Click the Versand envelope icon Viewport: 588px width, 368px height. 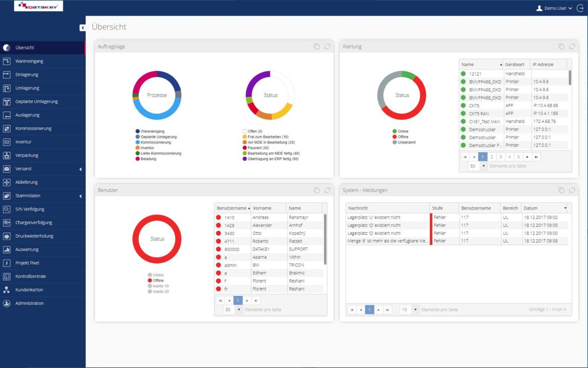[7, 169]
